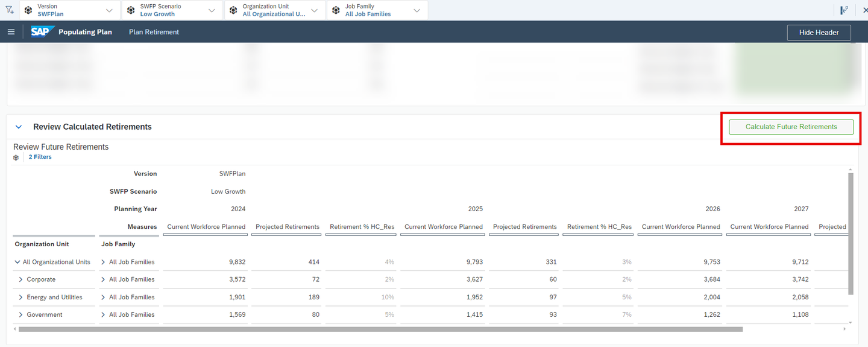868x347 pixels.
Task: Click the cell with value 3,627
Action: (442, 279)
